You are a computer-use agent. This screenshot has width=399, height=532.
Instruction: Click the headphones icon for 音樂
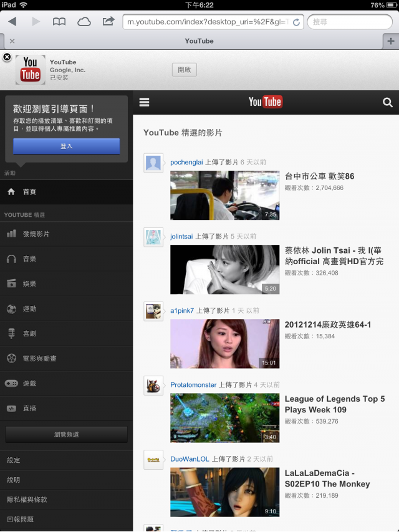(11, 259)
